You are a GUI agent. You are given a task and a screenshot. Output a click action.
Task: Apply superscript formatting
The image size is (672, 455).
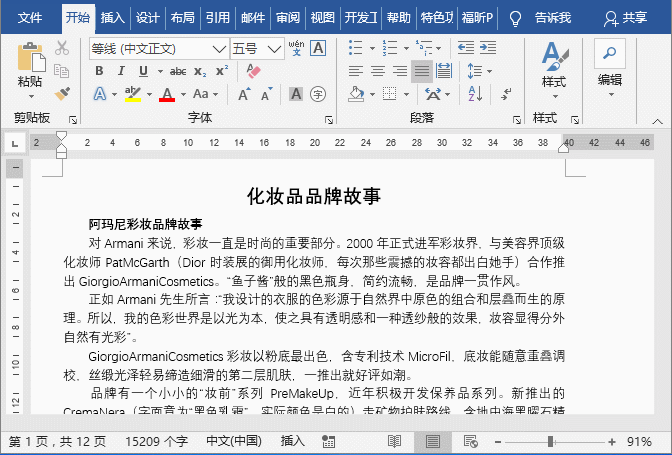point(222,71)
